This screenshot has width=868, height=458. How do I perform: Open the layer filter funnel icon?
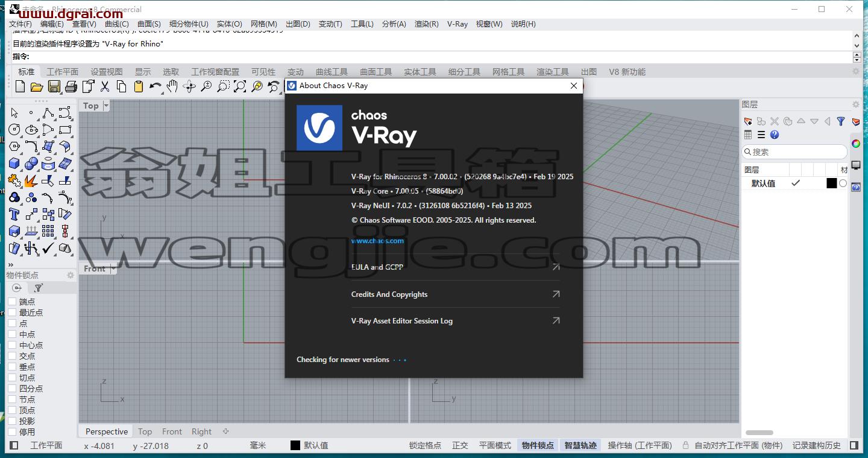coord(841,121)
